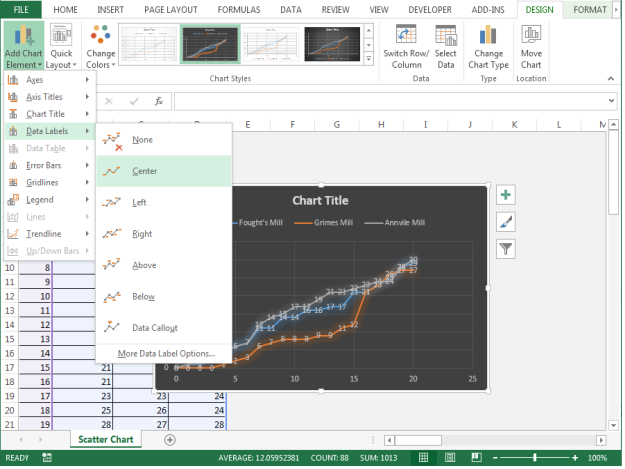Screen dimensions: 625x469
Task: Choose Center data labels option
Action: tap(164, 171)
